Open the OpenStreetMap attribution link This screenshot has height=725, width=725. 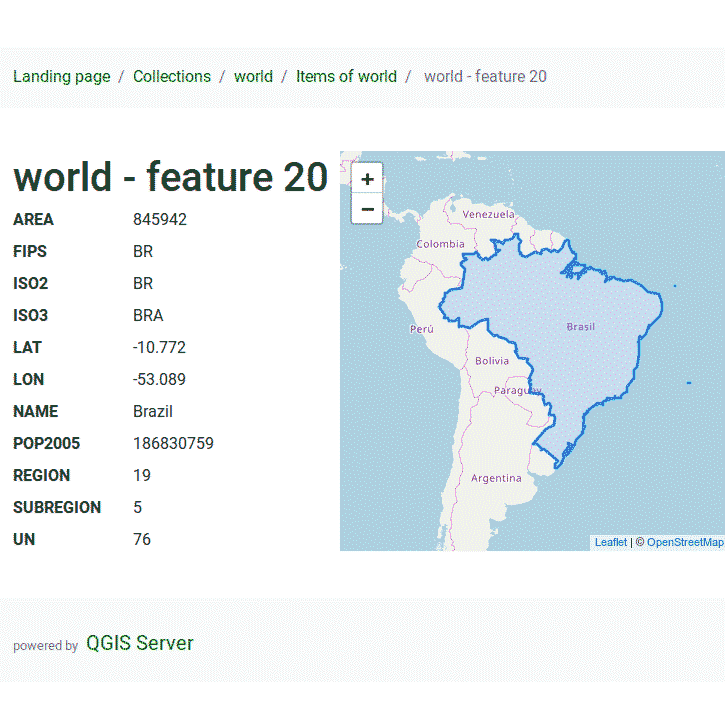tap(684, 542)
